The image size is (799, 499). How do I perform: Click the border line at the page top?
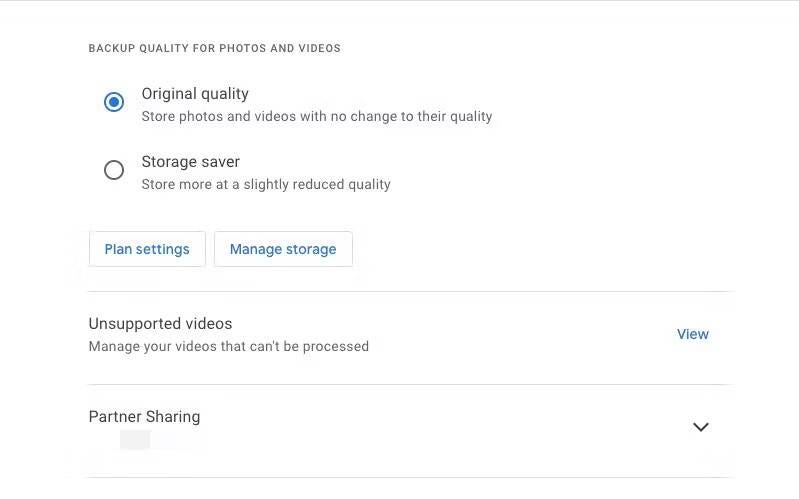pos(400,1)
